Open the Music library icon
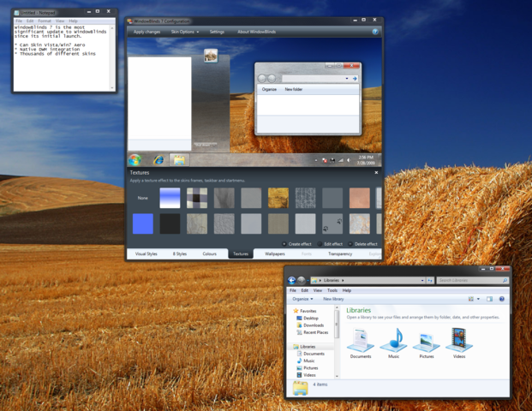Viewport: 532px width, 411px height. click(x=393, y=342)
